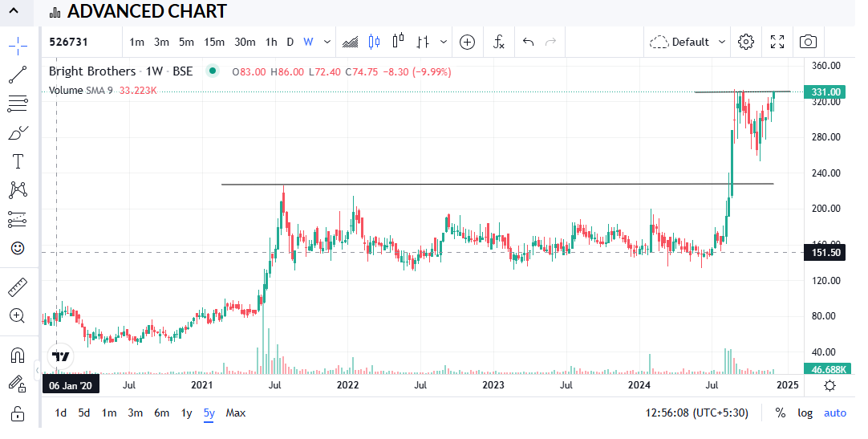
Task: Toggle stay in drawing mode
Action: [18, 384]
